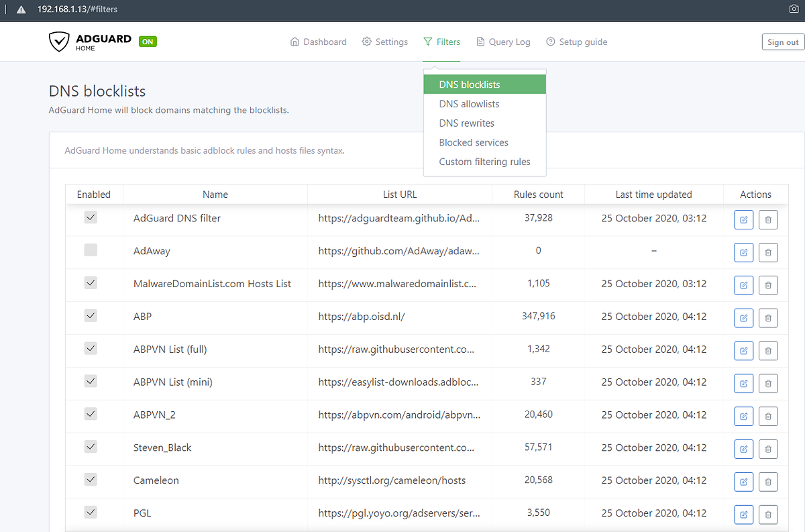Viewport: 805px width, 532px height.
Task: Edit the ABPVN_2 blocklist
Action: click(x=743, y=416)
